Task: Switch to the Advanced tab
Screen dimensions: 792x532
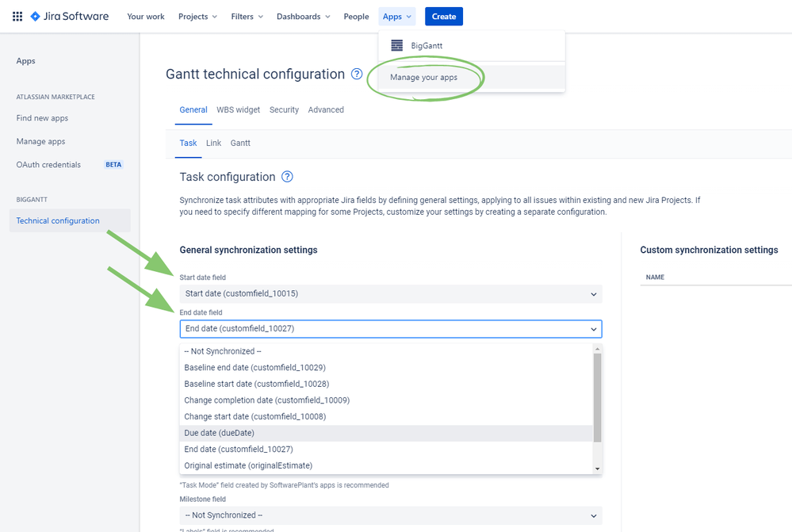Action: 326,109
